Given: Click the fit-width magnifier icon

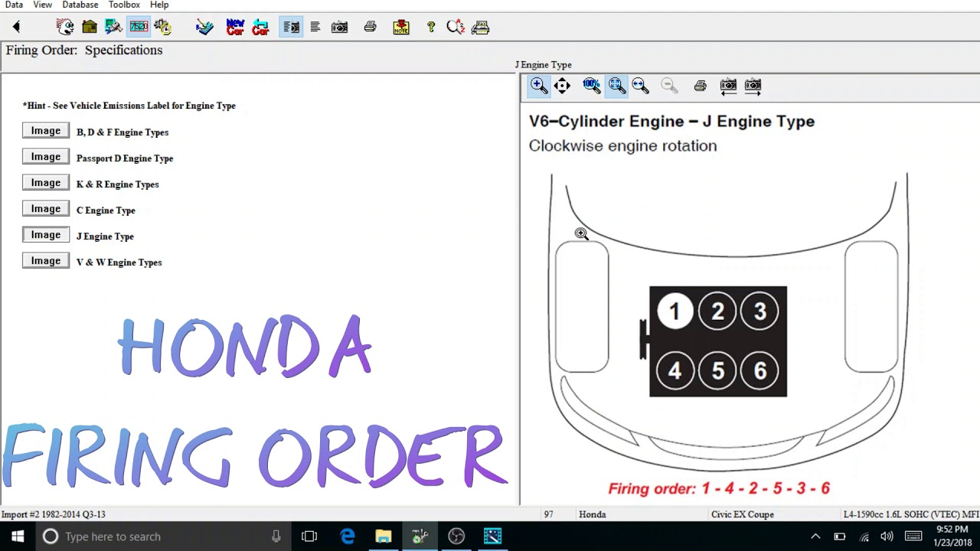Looking at the screenshot, I should [641, 86].
